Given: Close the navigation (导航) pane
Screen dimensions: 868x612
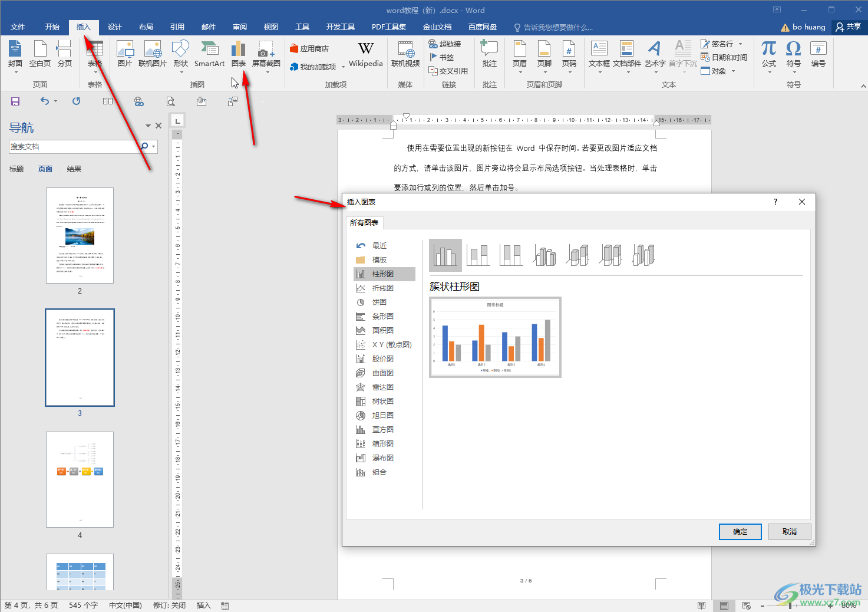Looking at the screenshot, I should [159, 126].
